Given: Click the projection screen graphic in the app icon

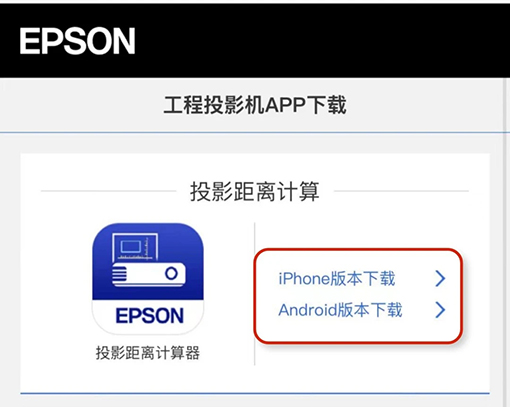Looking at the screenshot, I should tap(135, 247).
